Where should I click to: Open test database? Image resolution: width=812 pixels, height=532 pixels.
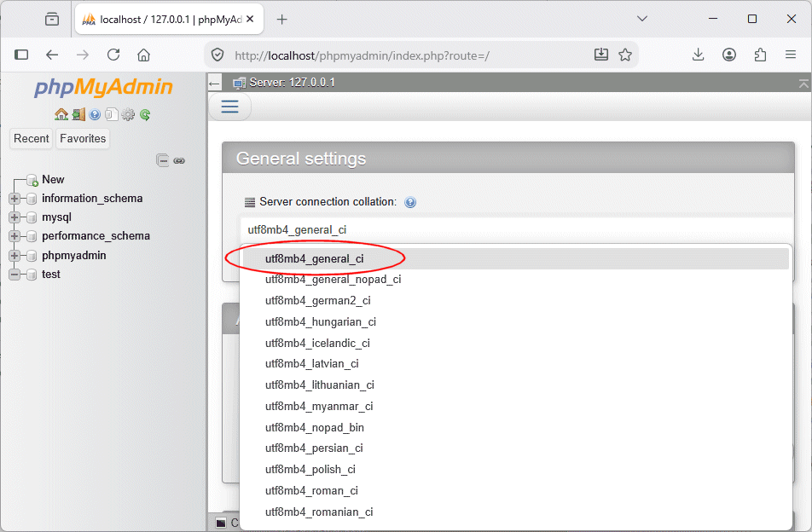pyautogui.click(x=51, y=275)
